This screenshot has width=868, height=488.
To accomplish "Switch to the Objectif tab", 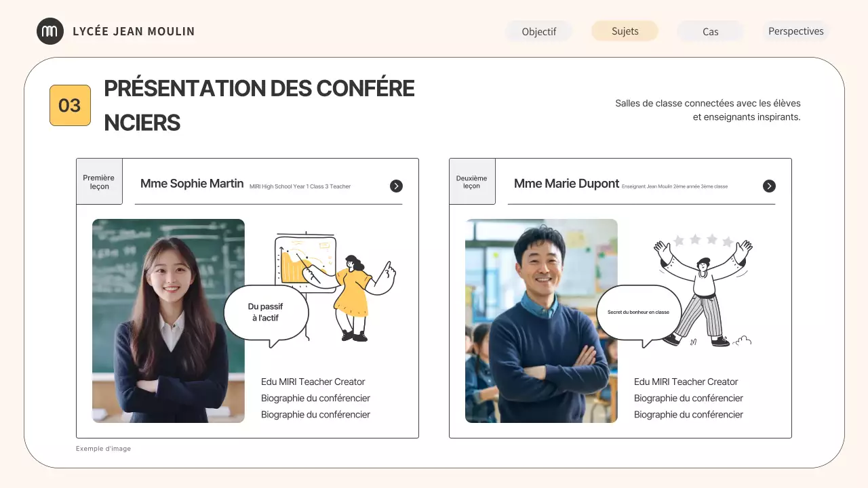I will tap(538, 30).
